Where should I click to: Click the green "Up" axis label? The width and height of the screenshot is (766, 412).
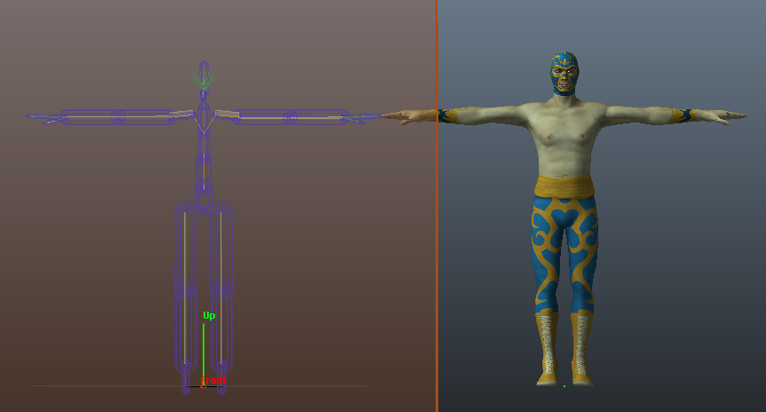pos(209,316)
